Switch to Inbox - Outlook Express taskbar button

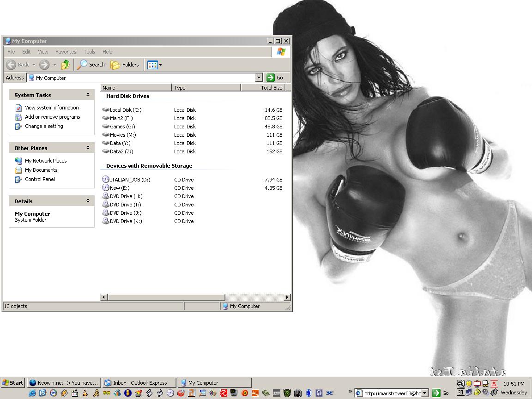pyautogui.click(x=139, y=382)
